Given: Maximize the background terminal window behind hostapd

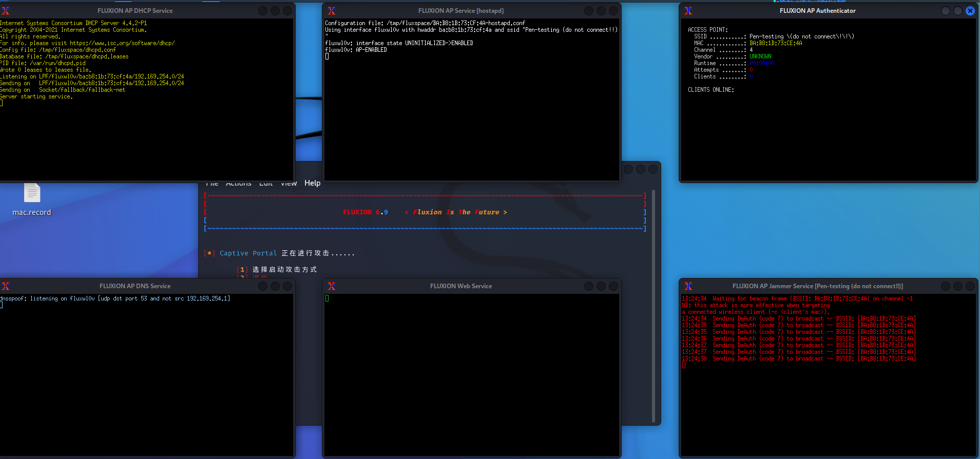Looking at the screenshot, I should [641, 169].
